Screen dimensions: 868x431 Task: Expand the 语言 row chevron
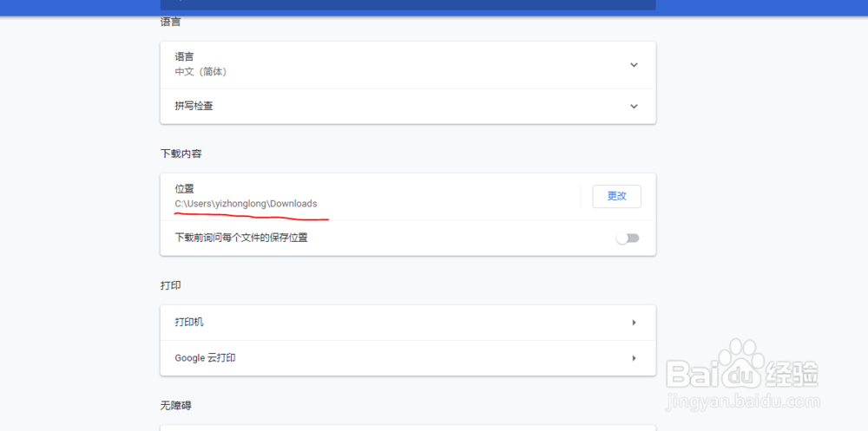(634, 65)
